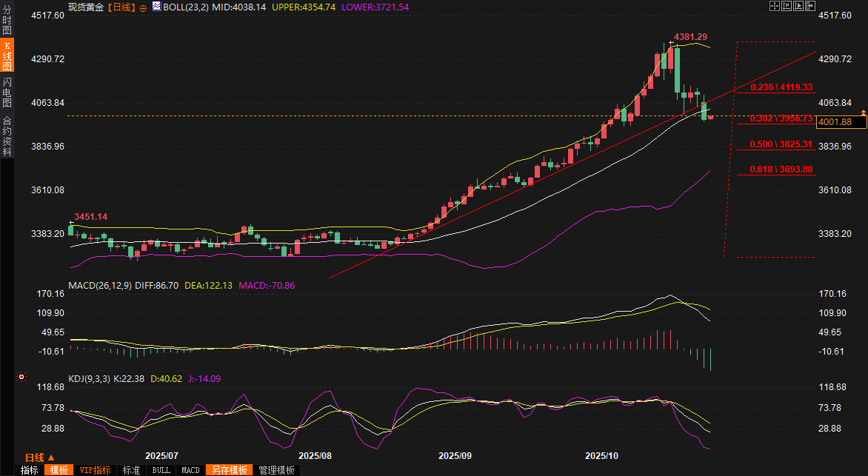Screen dimensions: 868x476
Task: Apply the BULL template
Action: [x=161, y=470]
